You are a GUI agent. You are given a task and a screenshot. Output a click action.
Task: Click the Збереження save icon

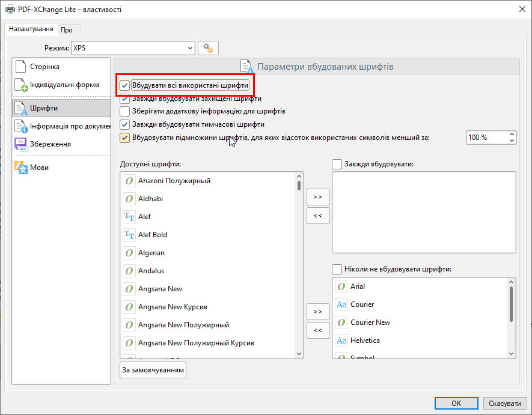[20, 144]
